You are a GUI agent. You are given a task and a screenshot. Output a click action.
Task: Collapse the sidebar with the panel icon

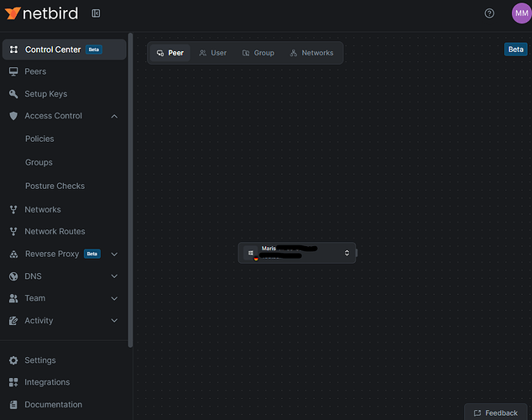coord(96,13)
